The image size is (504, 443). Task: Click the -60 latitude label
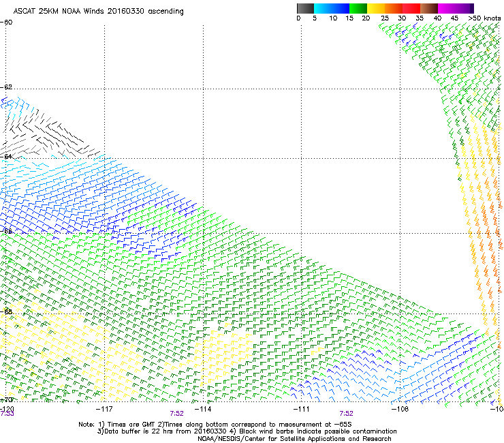tap(6, 22)
